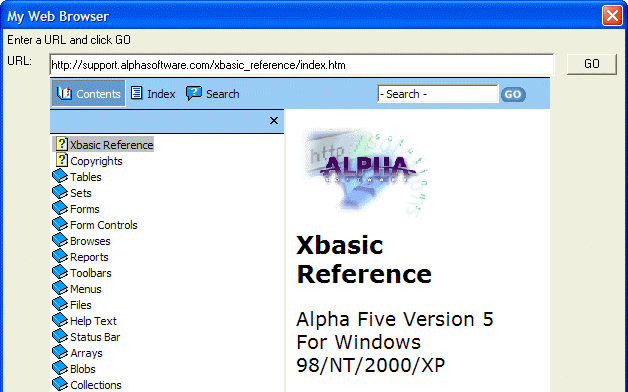
Task: Click the Files book icon
Action: [x=60, y=304]
